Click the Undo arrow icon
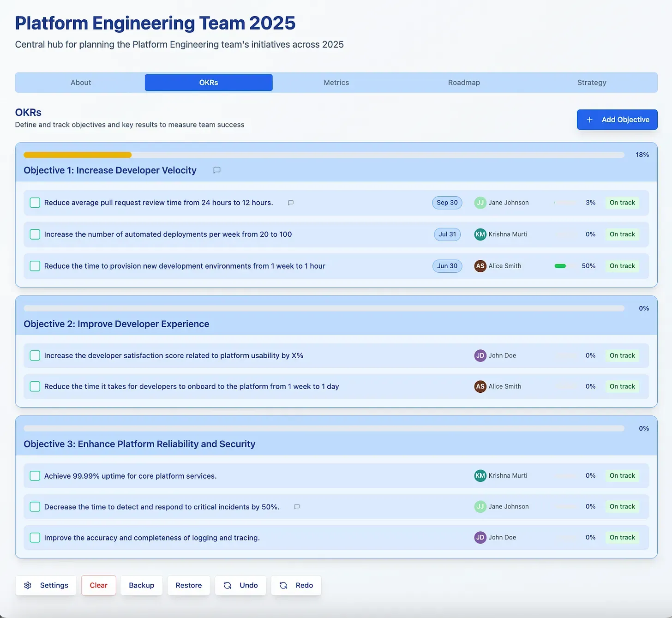This screenshot has width=672, height=618. tap(228, 585)
